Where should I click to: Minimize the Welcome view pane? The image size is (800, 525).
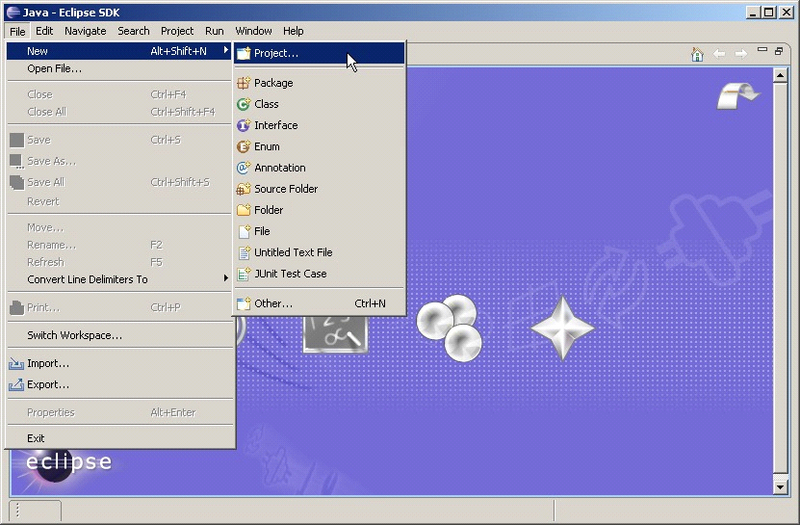tap(762, 49)
